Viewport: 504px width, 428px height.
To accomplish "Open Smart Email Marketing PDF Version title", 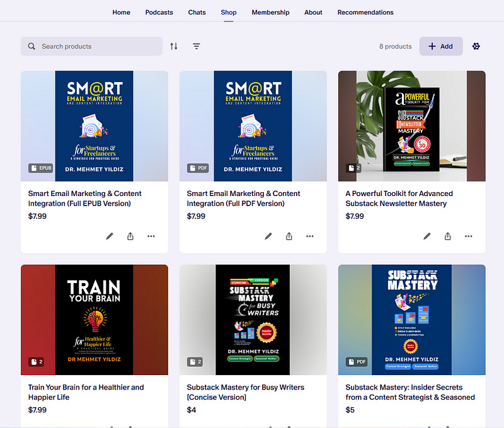I will pyautogui.click(x=243, y=199).
